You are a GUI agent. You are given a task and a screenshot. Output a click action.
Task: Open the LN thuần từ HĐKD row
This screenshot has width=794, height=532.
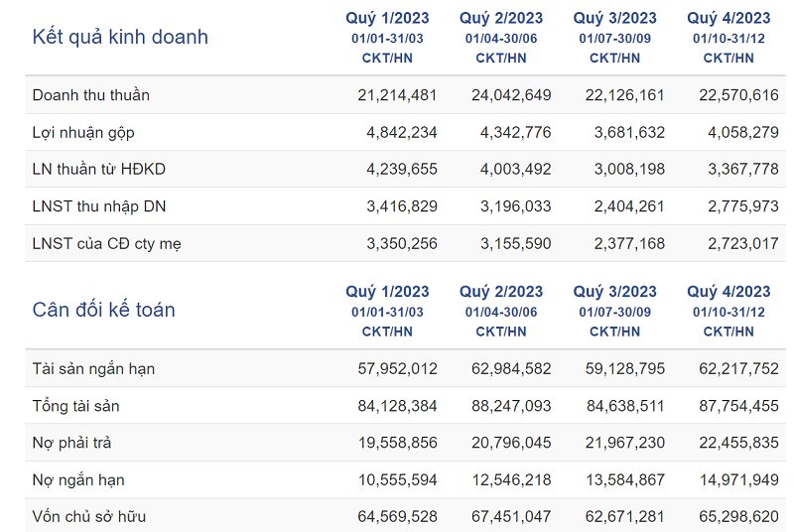(x=99, y=169)
